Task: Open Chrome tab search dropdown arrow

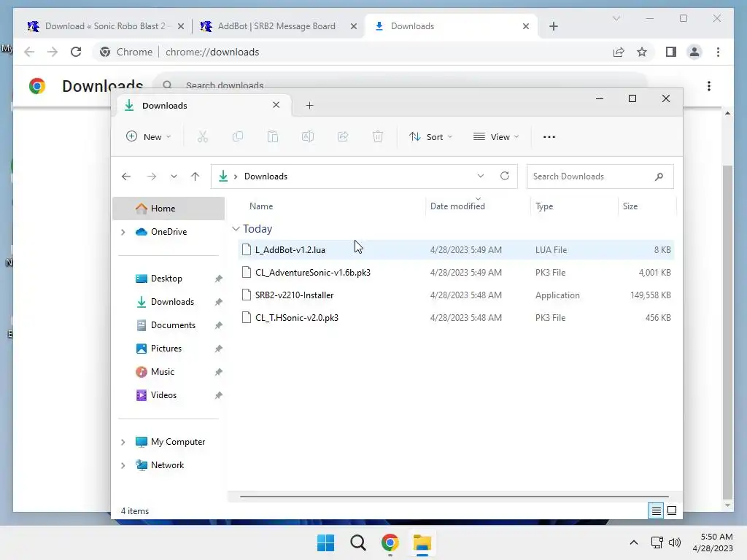Action: pos(616,18)
